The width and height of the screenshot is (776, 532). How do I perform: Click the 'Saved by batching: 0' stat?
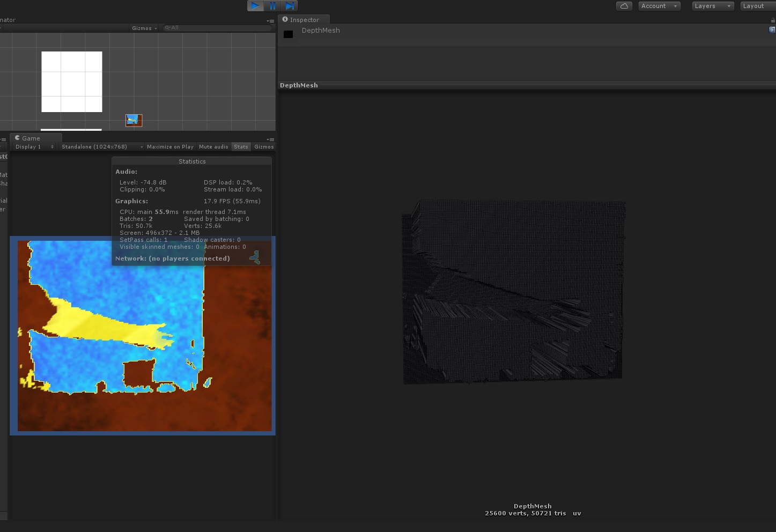(217, 219)
